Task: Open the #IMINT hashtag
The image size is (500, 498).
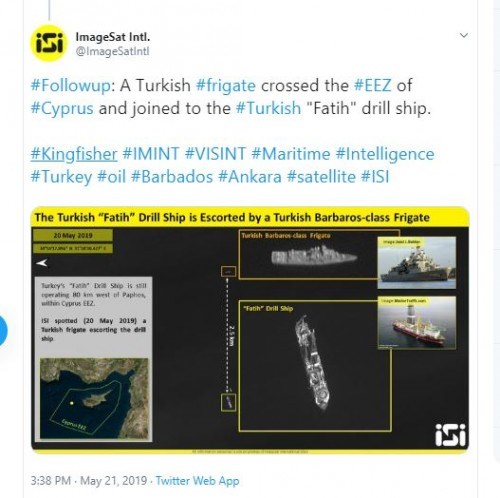Action: pyautogui.click(x=151, y=154)
